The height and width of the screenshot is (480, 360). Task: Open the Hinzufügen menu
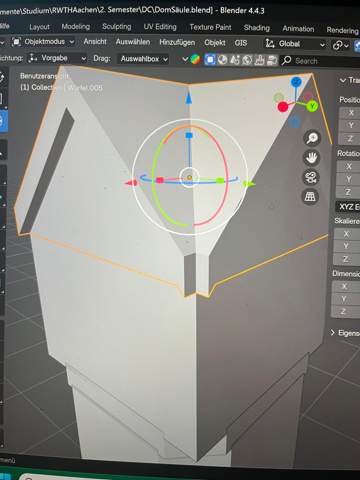tap(177, 42)
